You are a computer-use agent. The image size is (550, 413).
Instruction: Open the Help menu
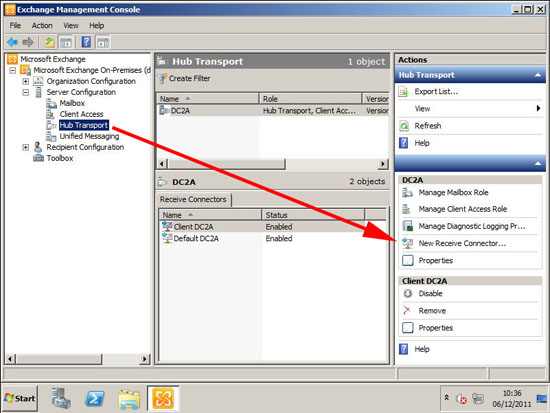coord(96,26)
